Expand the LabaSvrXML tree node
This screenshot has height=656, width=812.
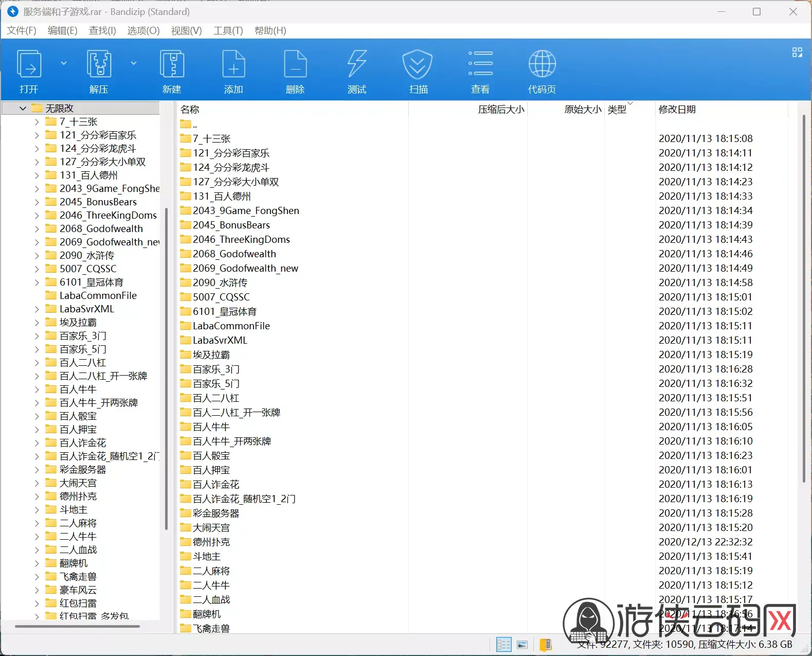tap(37, 309)
